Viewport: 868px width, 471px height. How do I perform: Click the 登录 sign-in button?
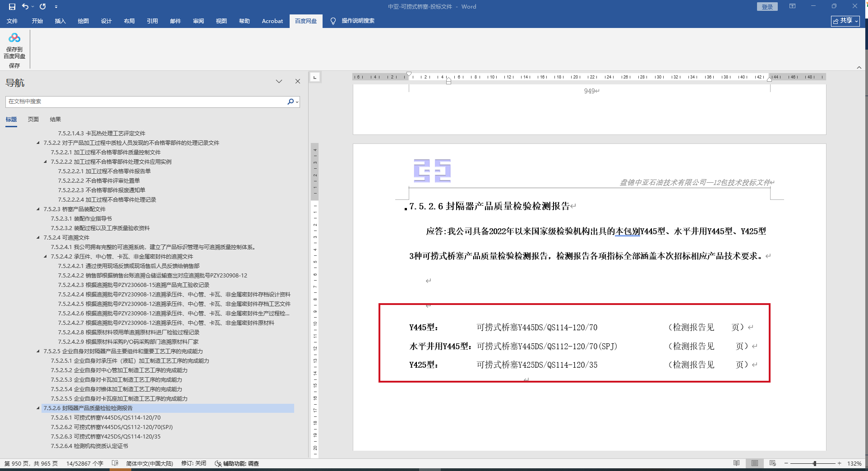[x=767, y=7]
